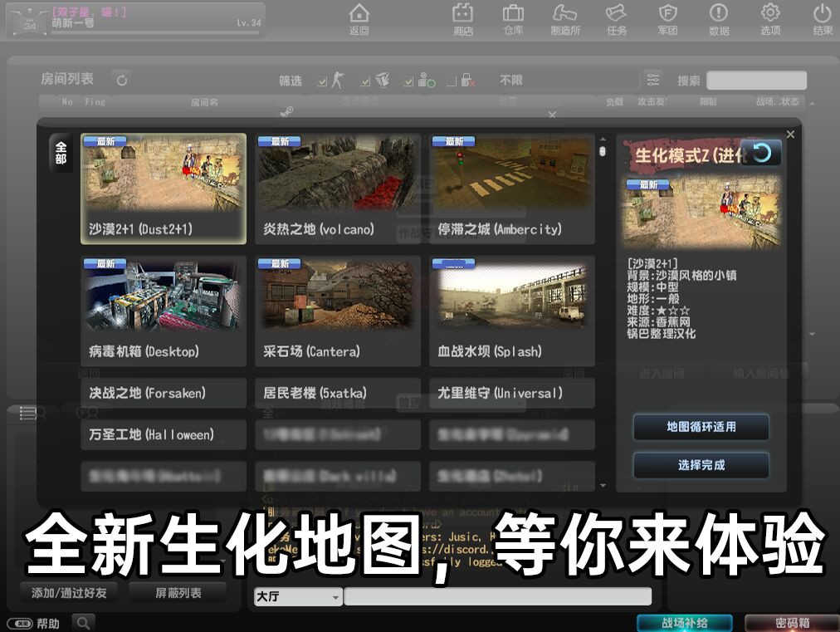Viewport: 840px width, 632px height.
Task: Click the map list scroll down arrow
Action: pos(603,486)
